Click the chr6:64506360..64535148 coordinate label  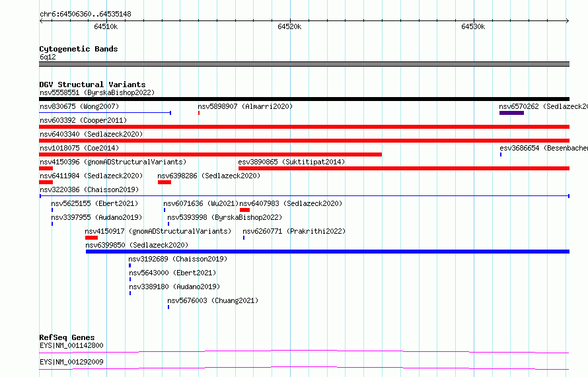coord(85,15)
